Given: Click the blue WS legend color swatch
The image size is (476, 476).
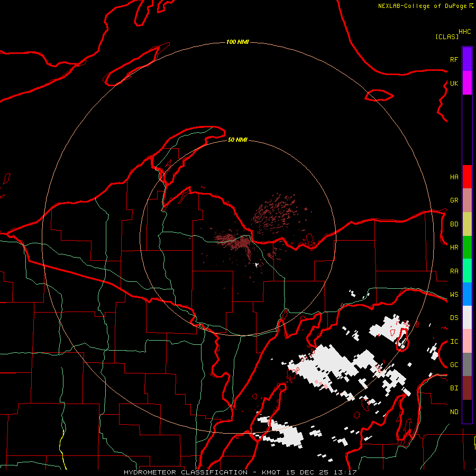Looking at the screenshot, I should (467, 294).
